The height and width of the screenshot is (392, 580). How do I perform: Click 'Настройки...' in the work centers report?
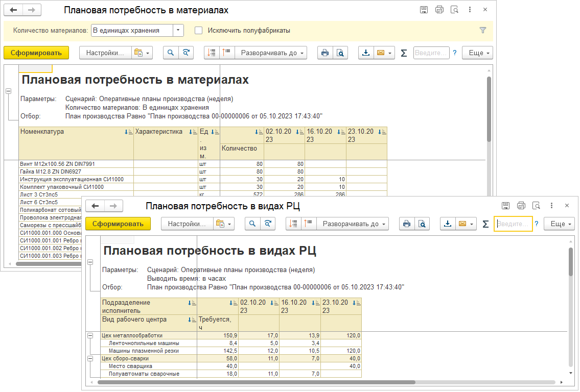pos(187,224)
